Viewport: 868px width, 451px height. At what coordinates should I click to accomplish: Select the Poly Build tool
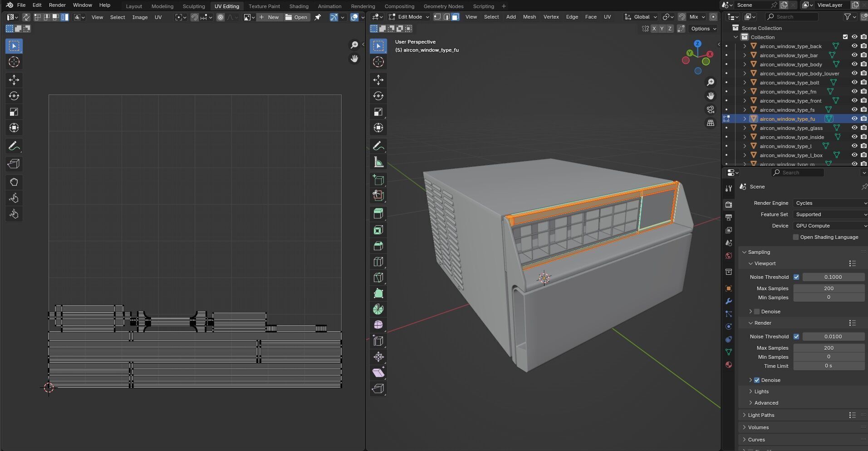[x=378, y=293]
